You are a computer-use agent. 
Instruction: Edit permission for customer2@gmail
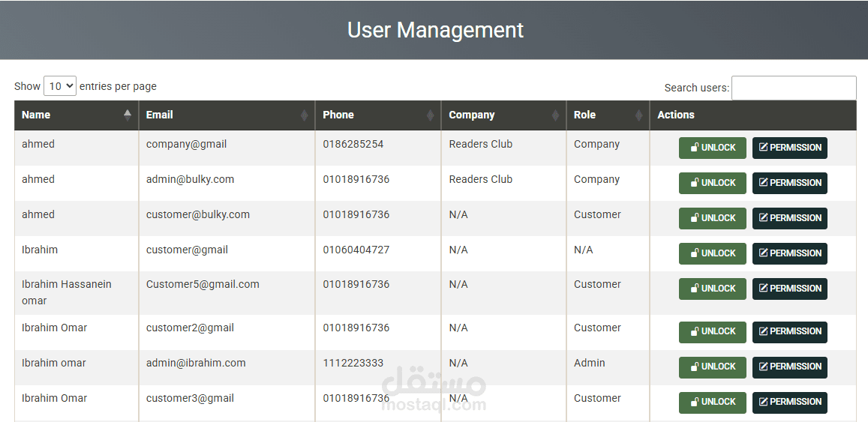[789, 332]
